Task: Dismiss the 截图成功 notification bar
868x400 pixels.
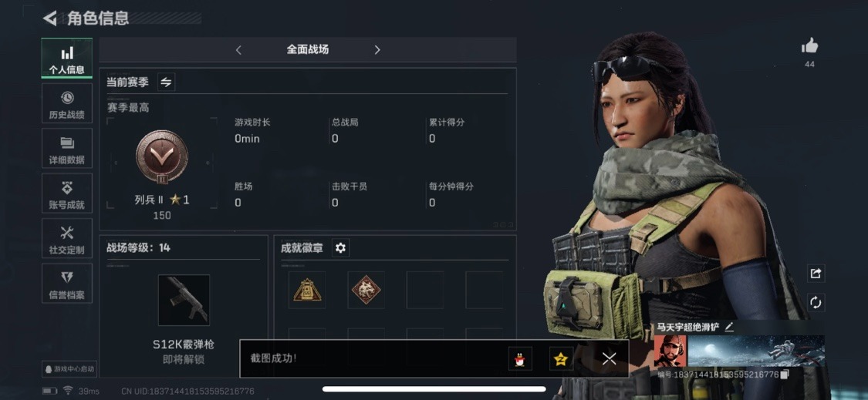Action: pyautogui.click(x=609, y=358)
